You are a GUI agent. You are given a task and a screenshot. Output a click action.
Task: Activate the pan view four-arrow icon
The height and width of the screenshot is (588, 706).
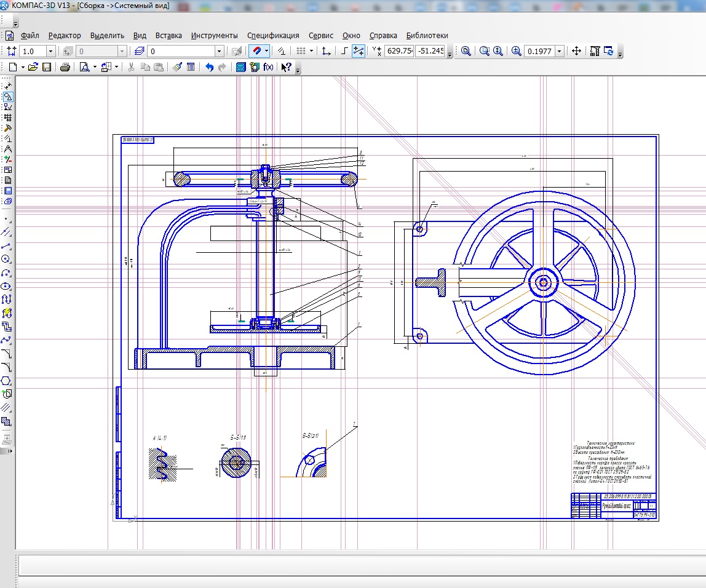(x=576, y=51)
